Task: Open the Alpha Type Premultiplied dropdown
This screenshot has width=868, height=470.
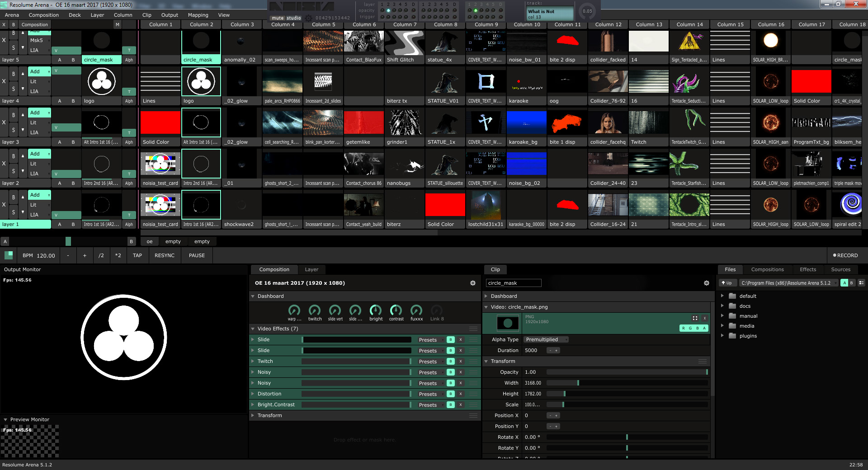Action: 546,339
